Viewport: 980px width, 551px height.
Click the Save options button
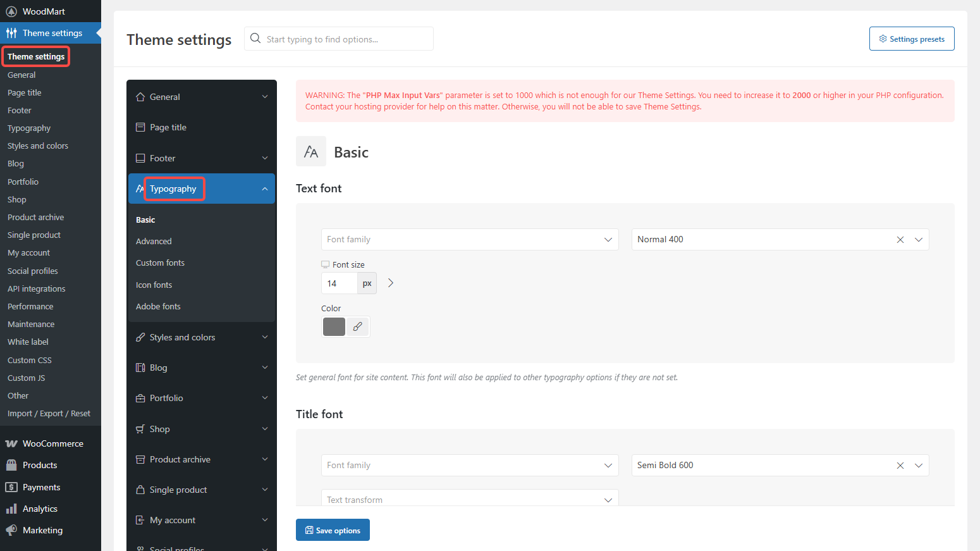pyautogui.click(x=333, y=530)
